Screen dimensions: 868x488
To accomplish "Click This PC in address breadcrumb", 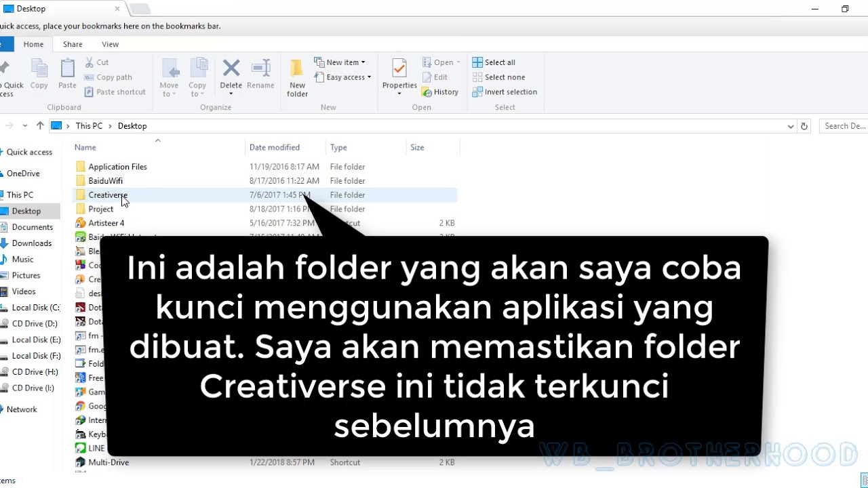I will tap(89, 126).
